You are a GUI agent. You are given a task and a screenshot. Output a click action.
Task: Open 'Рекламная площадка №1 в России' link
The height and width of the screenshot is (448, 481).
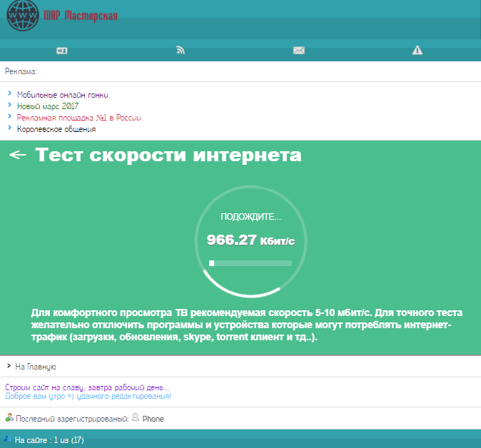click(x=79, y=118)
